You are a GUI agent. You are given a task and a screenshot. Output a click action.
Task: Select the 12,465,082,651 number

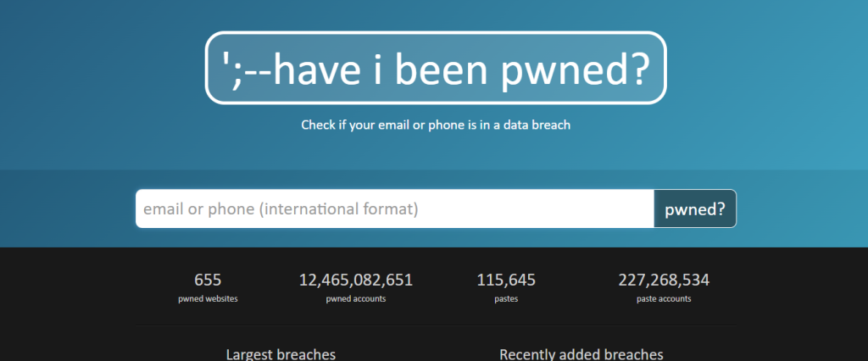356,280
